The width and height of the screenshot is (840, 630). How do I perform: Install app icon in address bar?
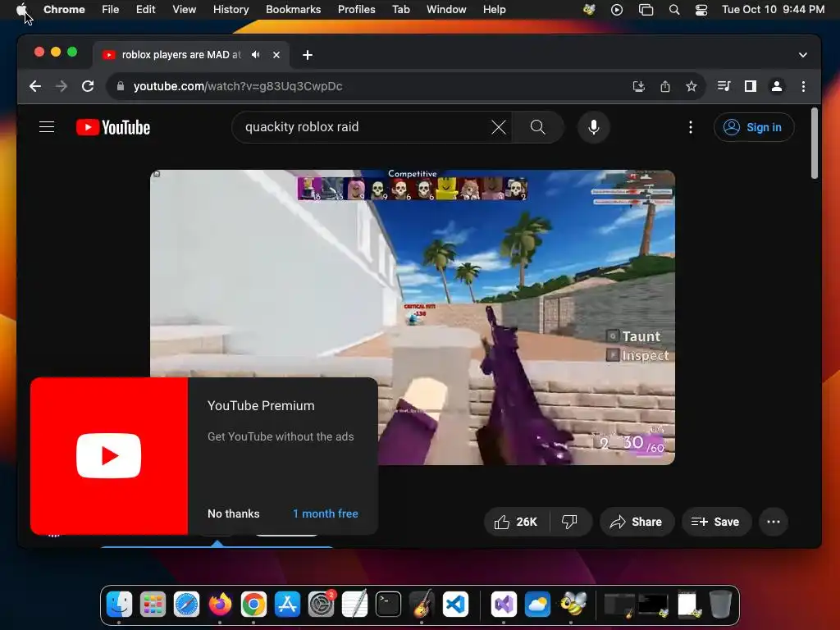[638, 86]
